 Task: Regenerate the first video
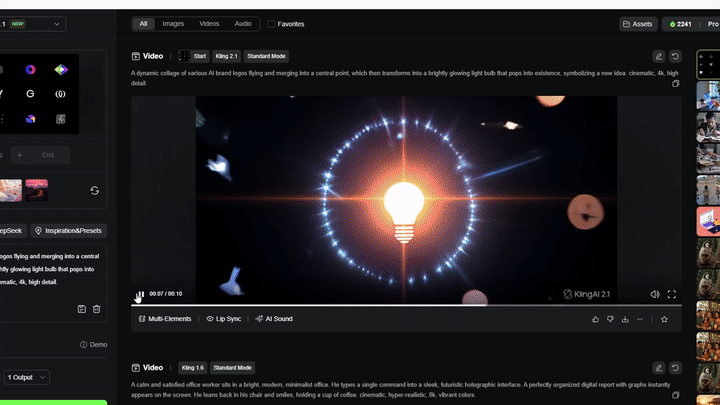[x=675, y=57]
